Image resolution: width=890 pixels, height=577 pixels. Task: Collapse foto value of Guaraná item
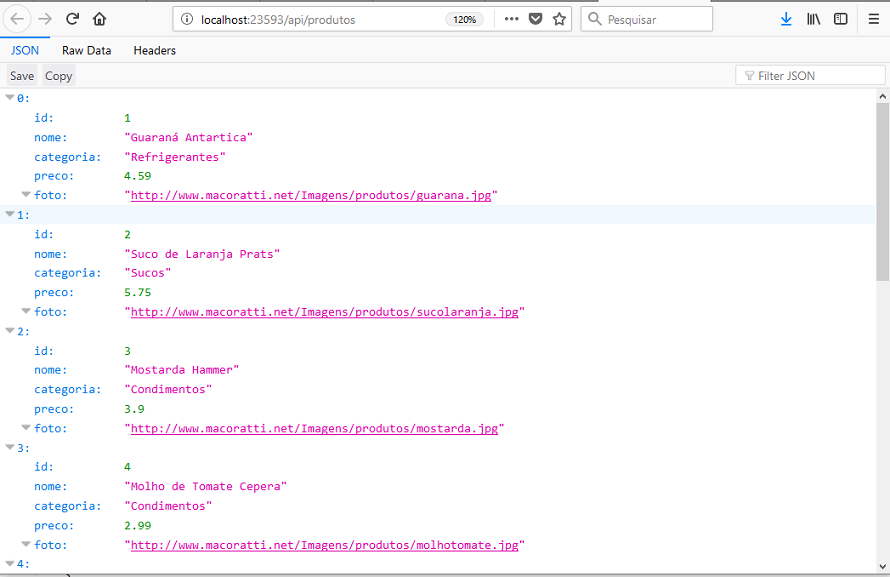pyautogui.click(x=26, y=195)
